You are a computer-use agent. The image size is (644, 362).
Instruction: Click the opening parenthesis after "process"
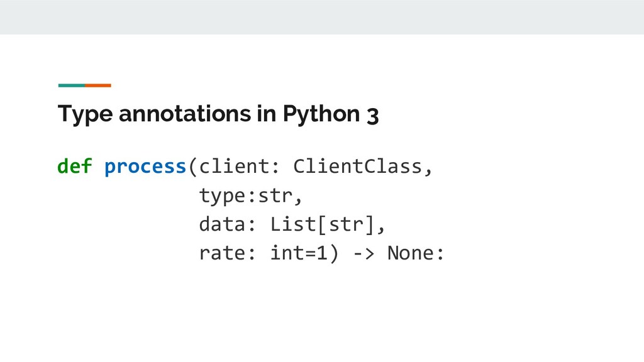(193, 167)
